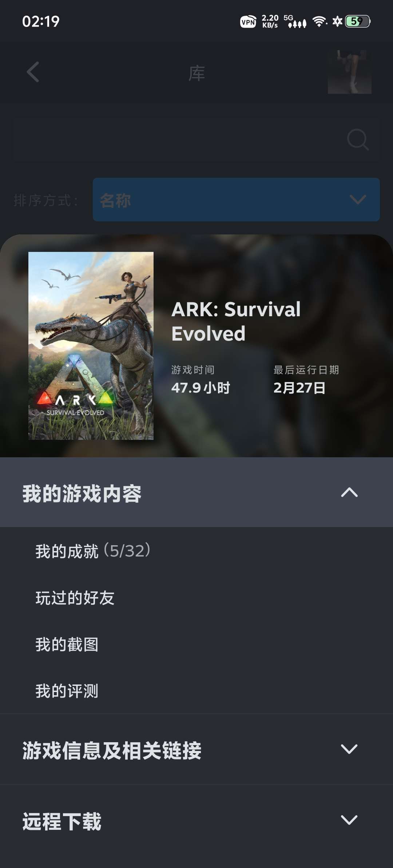Image resolution: width=393 pixels, height=868 pixels.
Task: Click the chevron beside 游戏信息及相关链接
Action: pos(349,749)
